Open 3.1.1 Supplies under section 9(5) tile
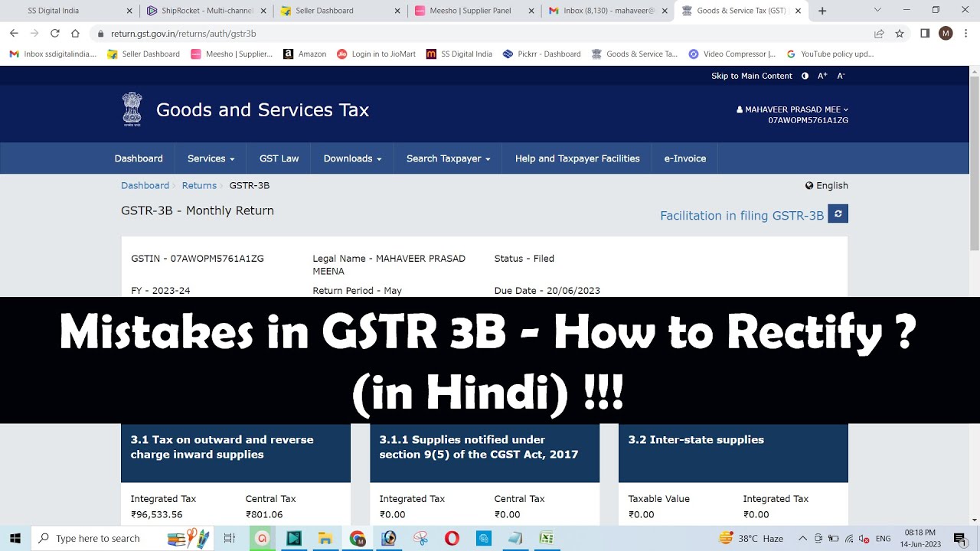The image size is (980, 551). click(484, 453)
